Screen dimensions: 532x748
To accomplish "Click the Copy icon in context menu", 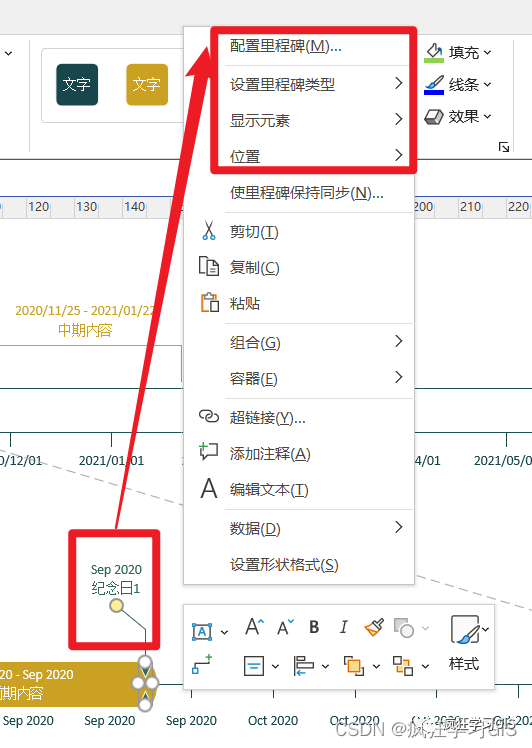I will pyautogui.click(x=209, y=267).
